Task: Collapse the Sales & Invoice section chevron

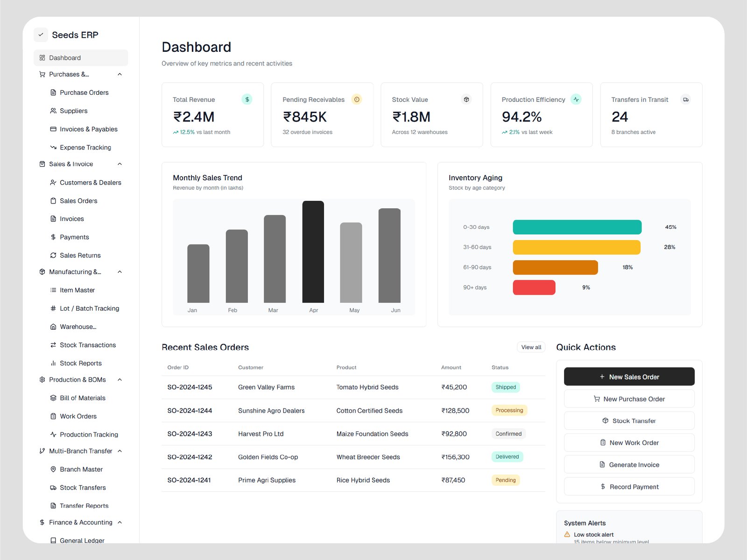Action: tap(120, 164)
